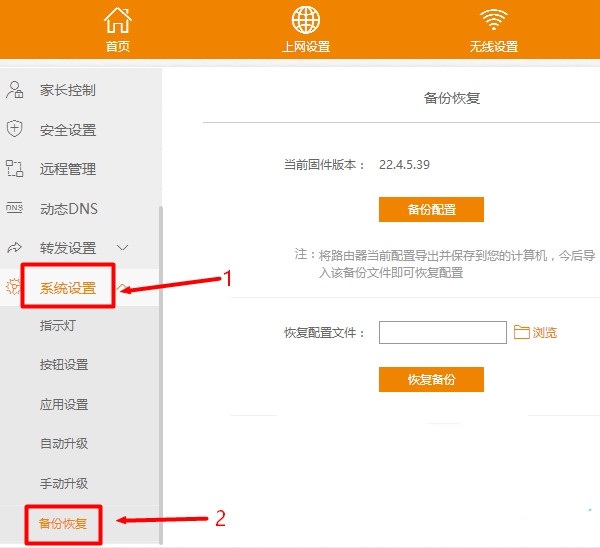The width and height of the screenshot is (600, 548).
Task: Click the 恢复备份 button
Action: tap(431, 379)
